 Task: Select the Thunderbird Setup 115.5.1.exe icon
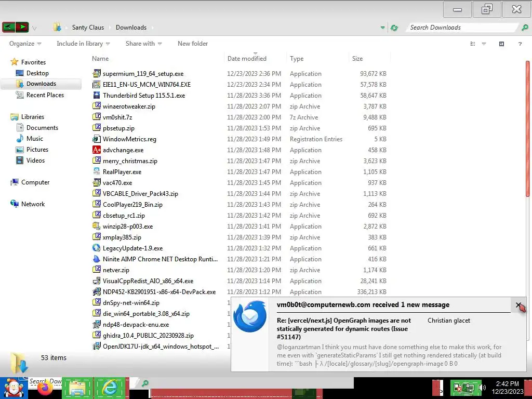[x=97, y=95]
